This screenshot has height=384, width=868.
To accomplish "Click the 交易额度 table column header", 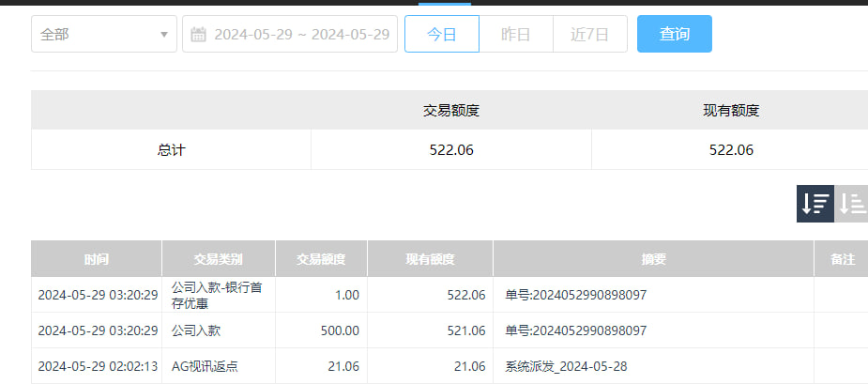I will click(321, 259).
